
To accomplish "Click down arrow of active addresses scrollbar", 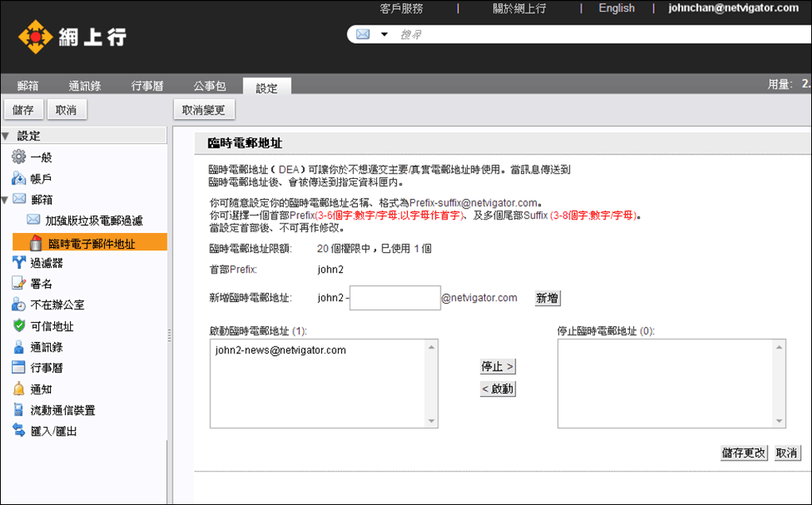I will 431,421.
